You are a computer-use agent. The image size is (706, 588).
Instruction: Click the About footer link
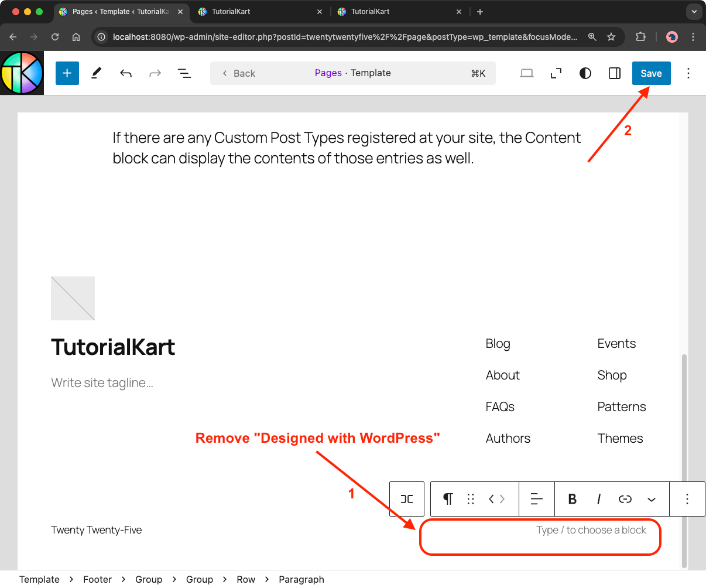point(503,375)
